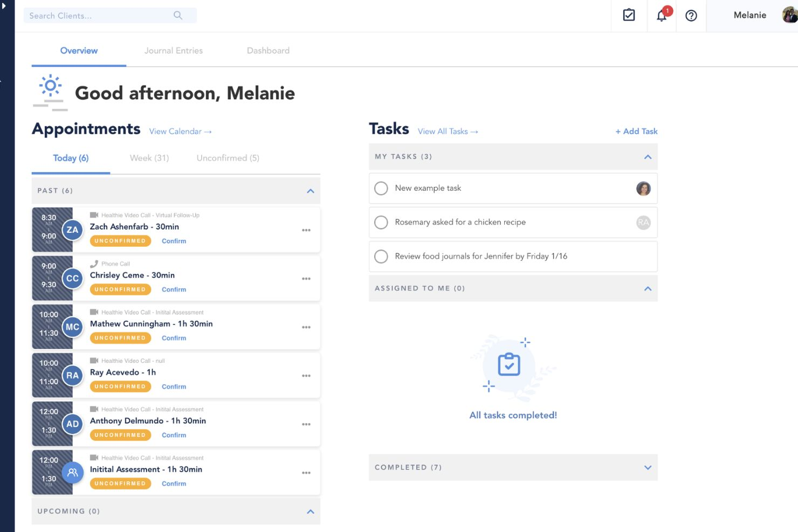Open options menu for Mathew Cunningham appointment
The height and width of the screenshot is (532, 798).
point(306,327)
